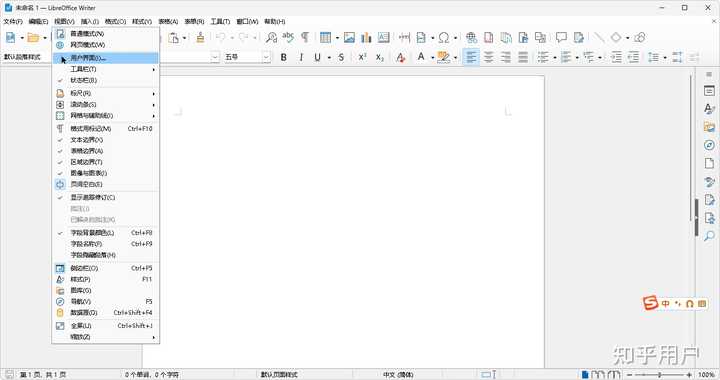Image resolution: width=720 pixels, height=380 pixels.
Task: Apply superscript formatting
Action: pyautogui.click(x=362, y=57)
